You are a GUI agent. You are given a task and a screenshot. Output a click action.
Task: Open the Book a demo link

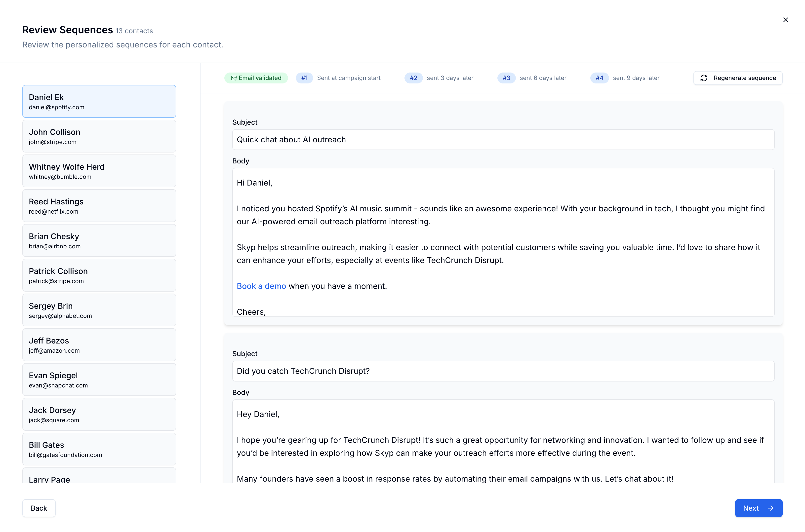[x=261, y=286]
